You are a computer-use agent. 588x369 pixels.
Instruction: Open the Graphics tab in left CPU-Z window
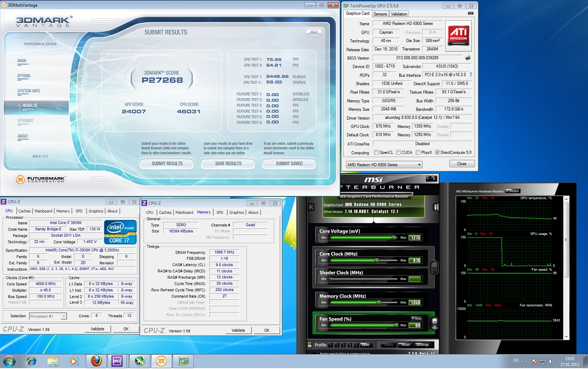[96, 211]
